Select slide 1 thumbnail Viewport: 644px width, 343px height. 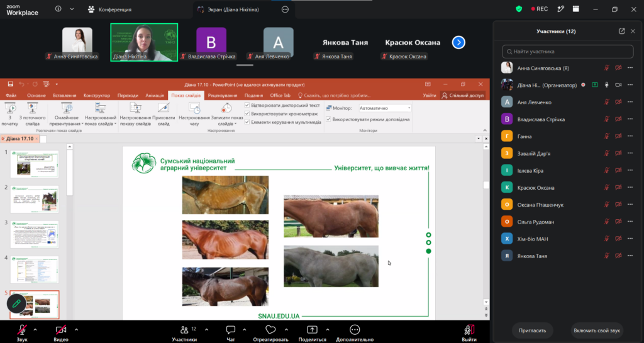pyautogui.click(x=35, y=164)
